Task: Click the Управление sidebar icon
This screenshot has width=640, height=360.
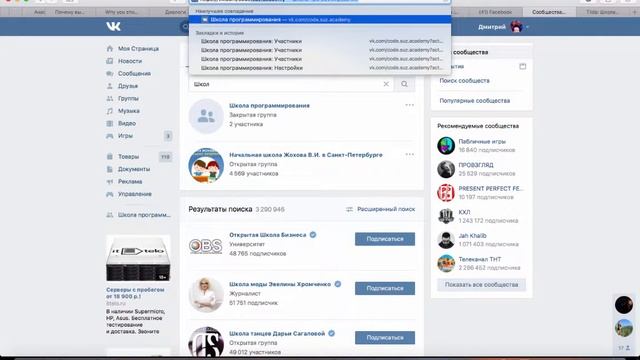Action: (x=109, y=194)
